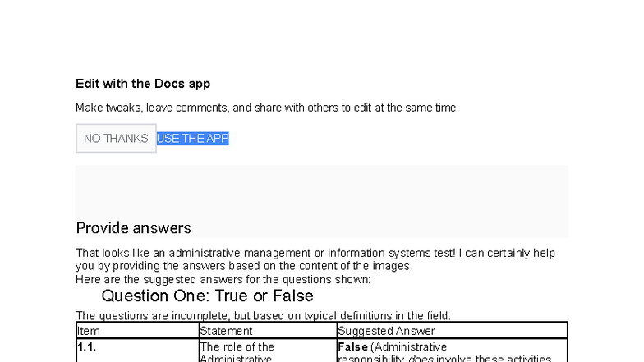Viewport: 644px width, 362px height.
Task: Select the 'Statement' table header cell
Action: coord(268,331)
